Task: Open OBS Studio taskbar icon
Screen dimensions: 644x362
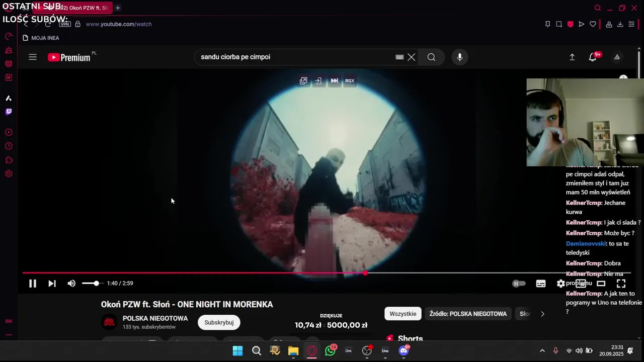Action: 367,351
